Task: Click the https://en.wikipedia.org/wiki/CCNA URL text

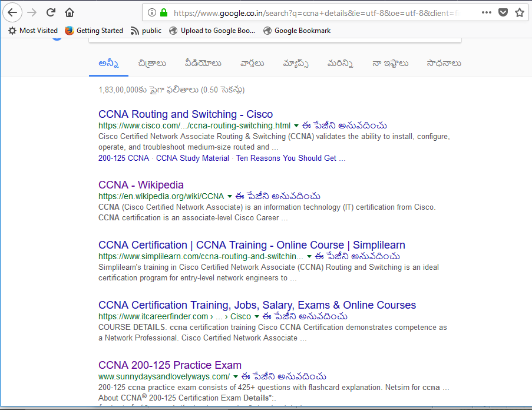Action: point(161,196)
